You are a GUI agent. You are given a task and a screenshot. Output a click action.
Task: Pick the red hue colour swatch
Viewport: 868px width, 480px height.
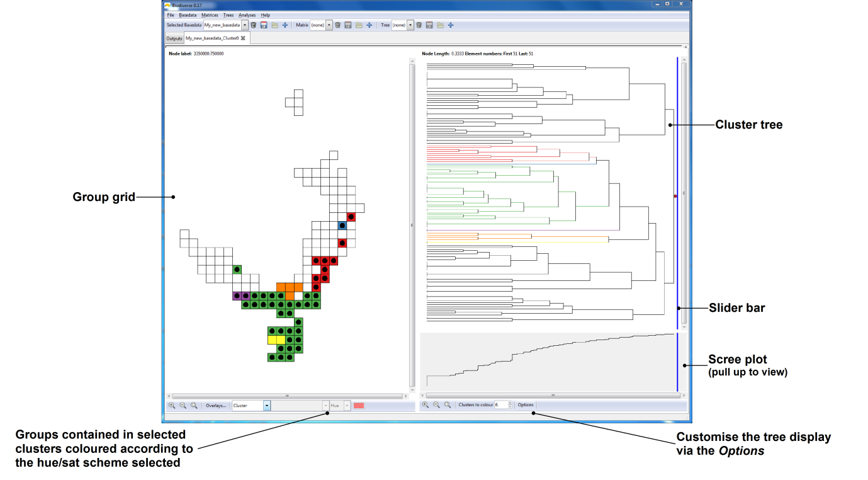tap(359, 406)
